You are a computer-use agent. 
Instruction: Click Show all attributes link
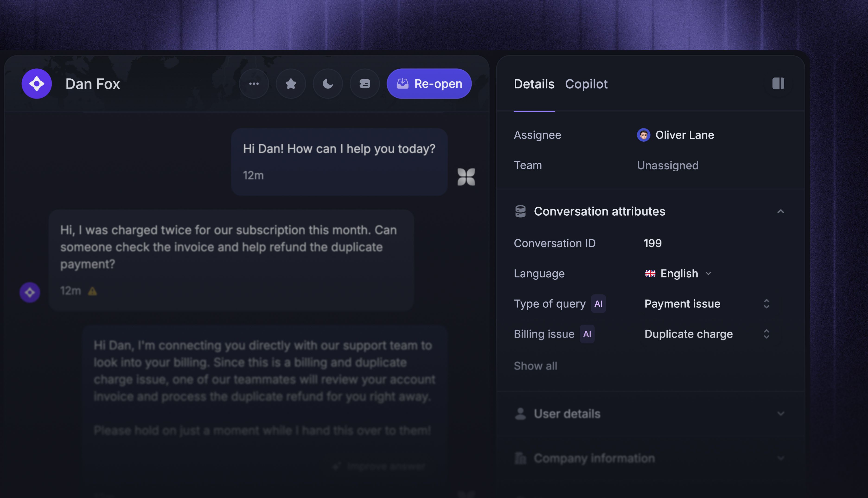(535, 366)
